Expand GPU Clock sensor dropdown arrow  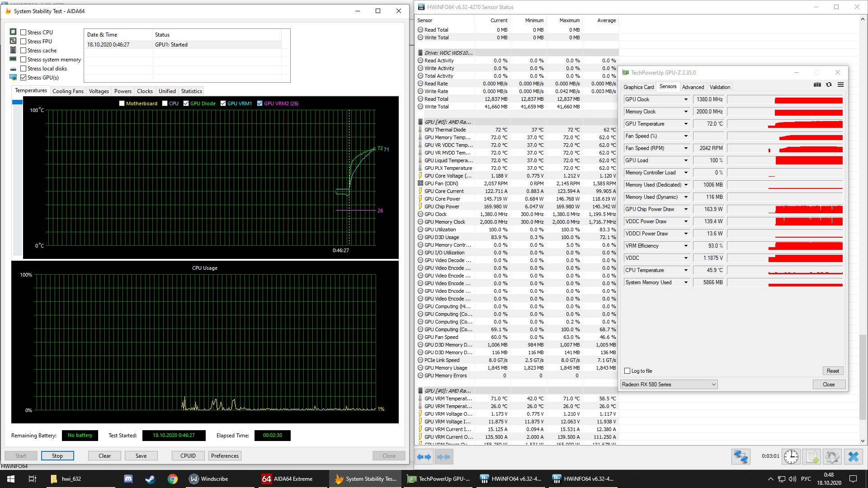tap(686, 99)
